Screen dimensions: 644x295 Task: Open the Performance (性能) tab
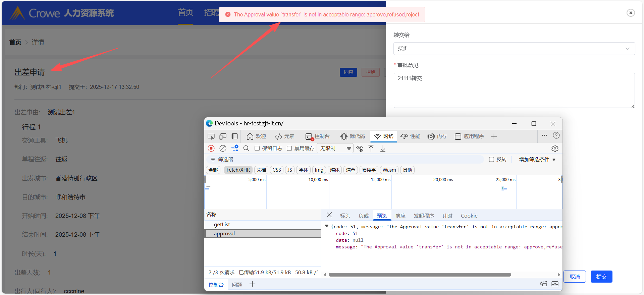click(x=411, y=136)
